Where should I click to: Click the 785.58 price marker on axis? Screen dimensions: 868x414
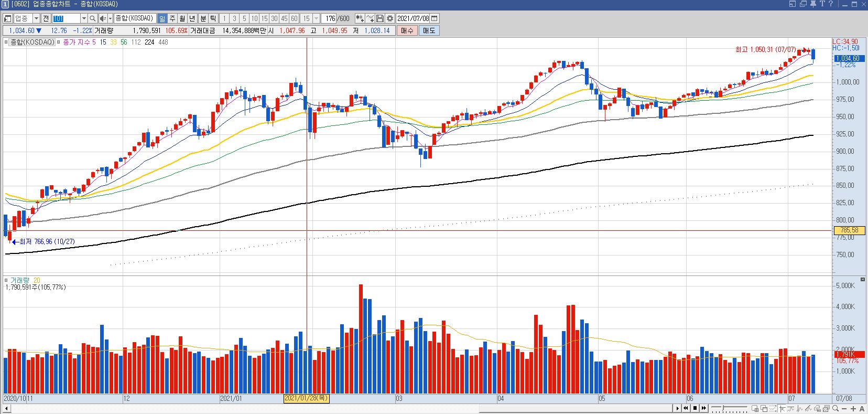pyautogui.click(x=849, y=230)
